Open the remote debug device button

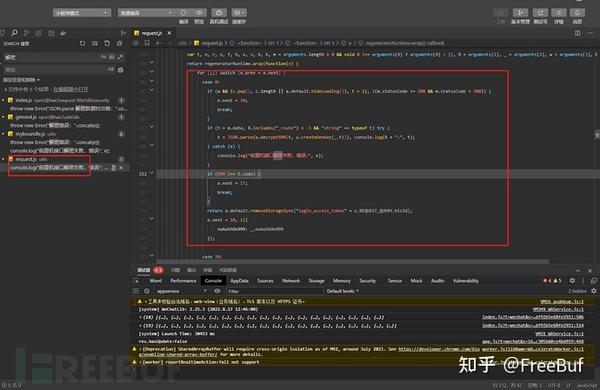point(219,13)
